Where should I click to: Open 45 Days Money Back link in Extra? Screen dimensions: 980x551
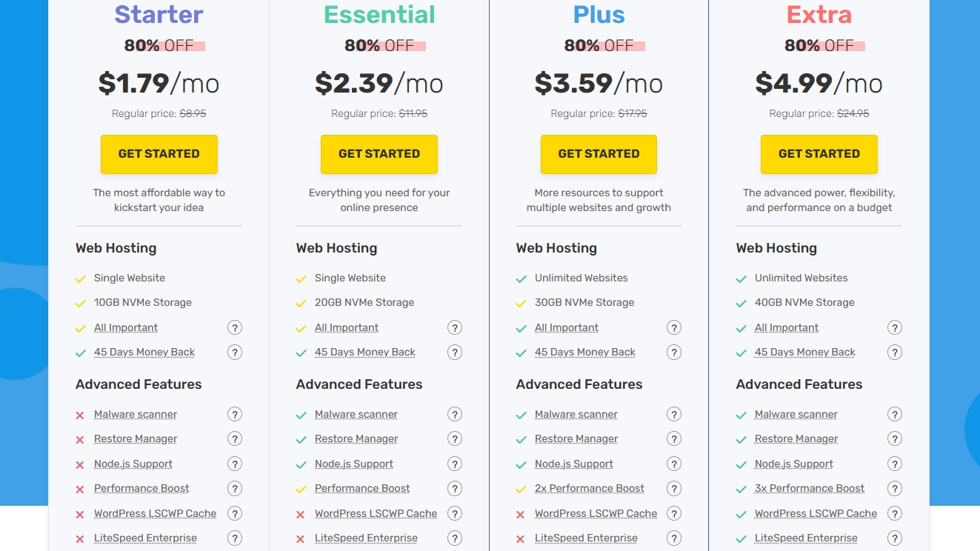[804, 353]
